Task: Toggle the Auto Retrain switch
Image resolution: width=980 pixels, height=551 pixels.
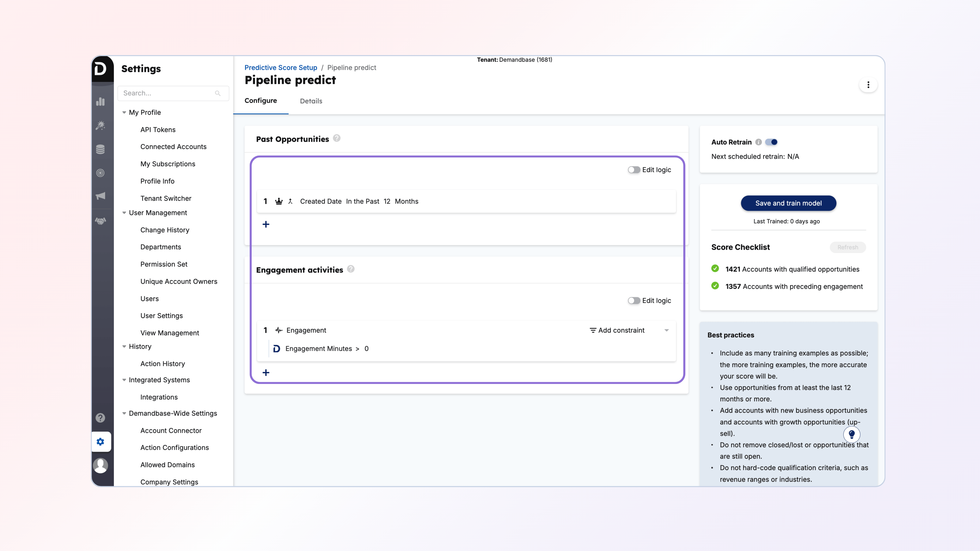Action: pos(771,142)
